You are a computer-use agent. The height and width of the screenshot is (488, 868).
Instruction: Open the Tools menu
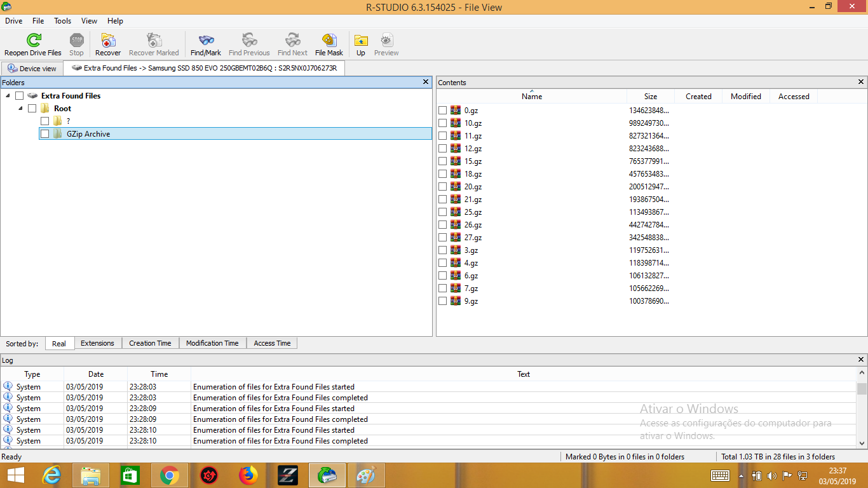[x=62, y=21]
